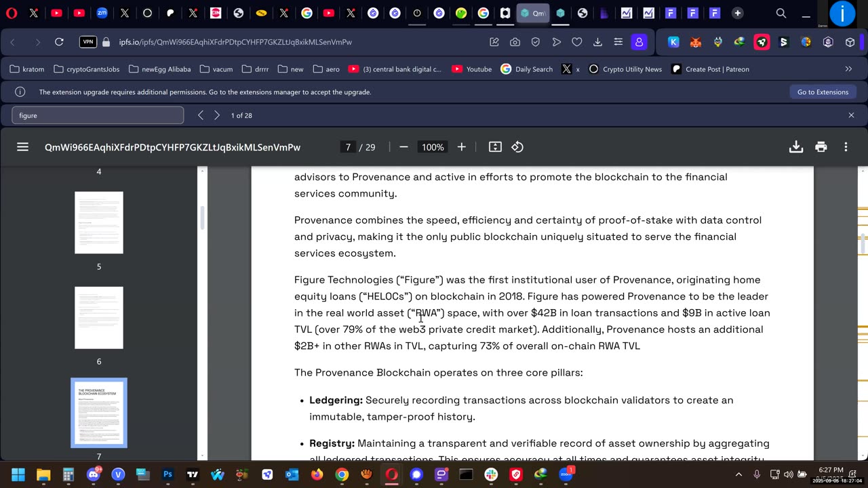Viewport: 868px width, 488px height.
Task: Open the snapshot camera tool
Action: [x=515, y=42]
